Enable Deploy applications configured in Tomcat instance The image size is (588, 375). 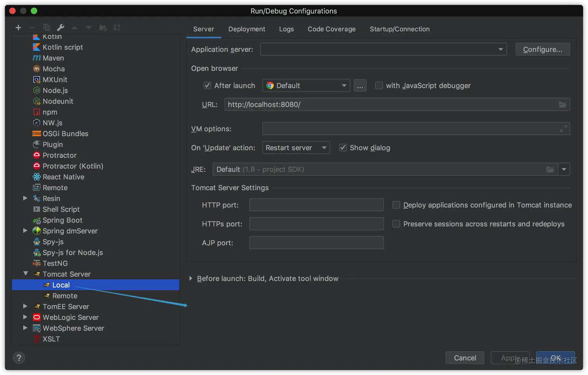396,205
